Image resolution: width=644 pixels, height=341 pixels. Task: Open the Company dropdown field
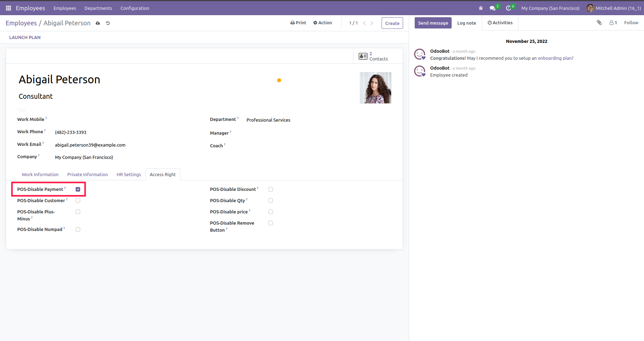(126, 157)
